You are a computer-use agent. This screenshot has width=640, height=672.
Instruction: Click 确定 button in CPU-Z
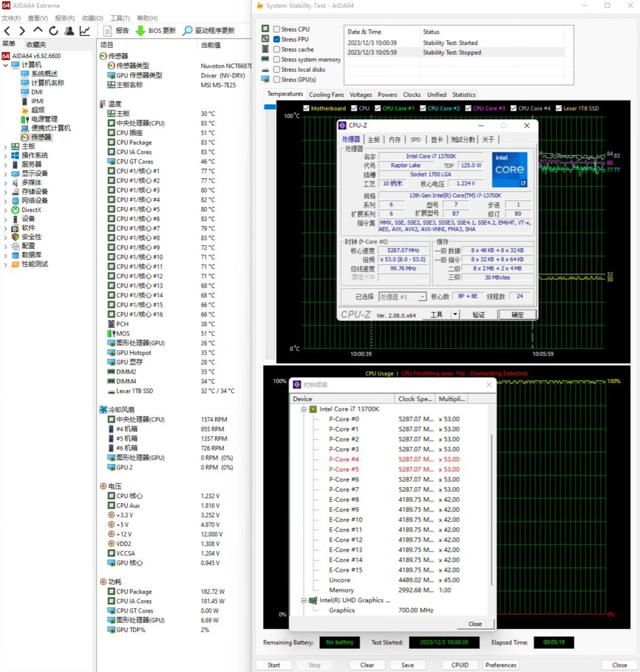(x=517, y=314)
